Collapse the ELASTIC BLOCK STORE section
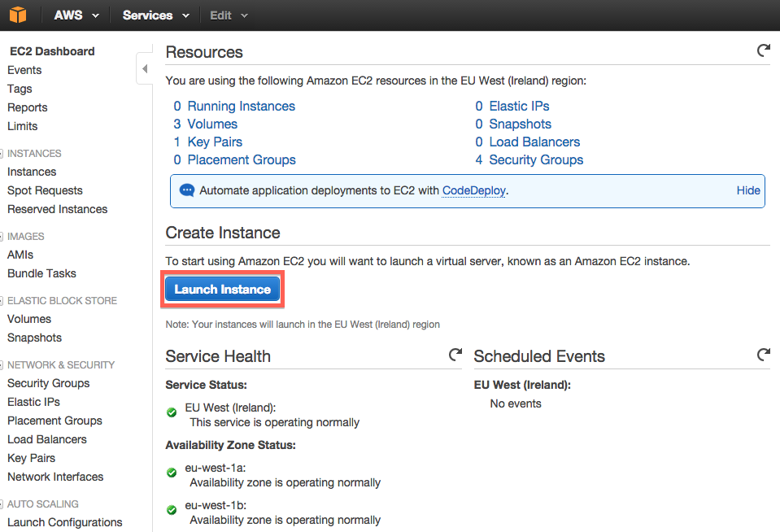 click(x=2, y=301)
